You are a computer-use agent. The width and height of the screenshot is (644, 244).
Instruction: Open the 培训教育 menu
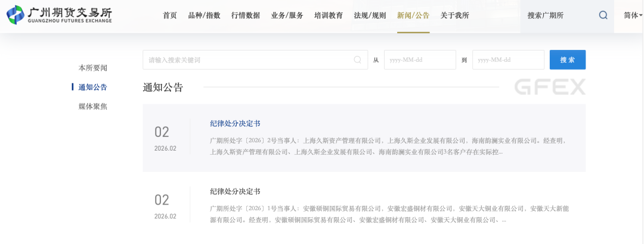(329, 15)
